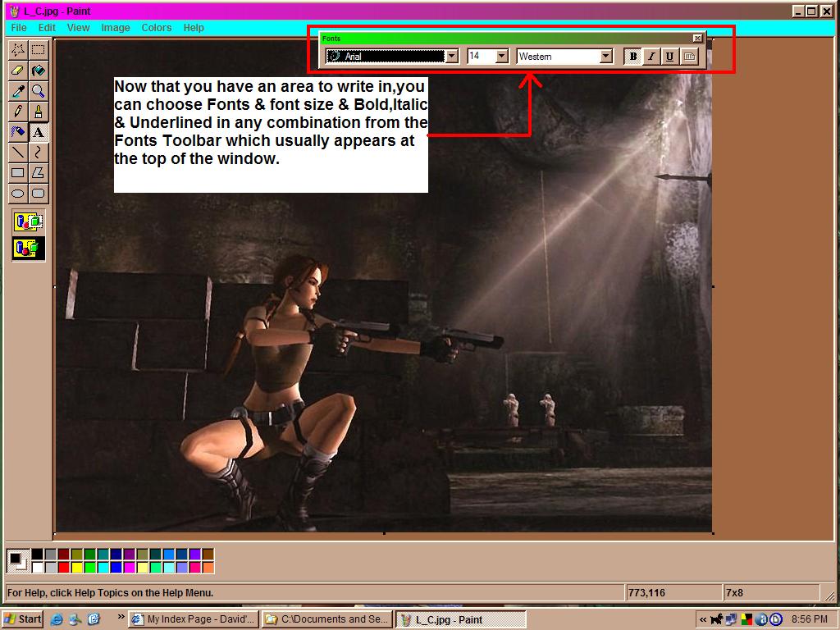The image size is (840, 630).
Task: Open the Colors menu
Action: [x=157, y=28]
